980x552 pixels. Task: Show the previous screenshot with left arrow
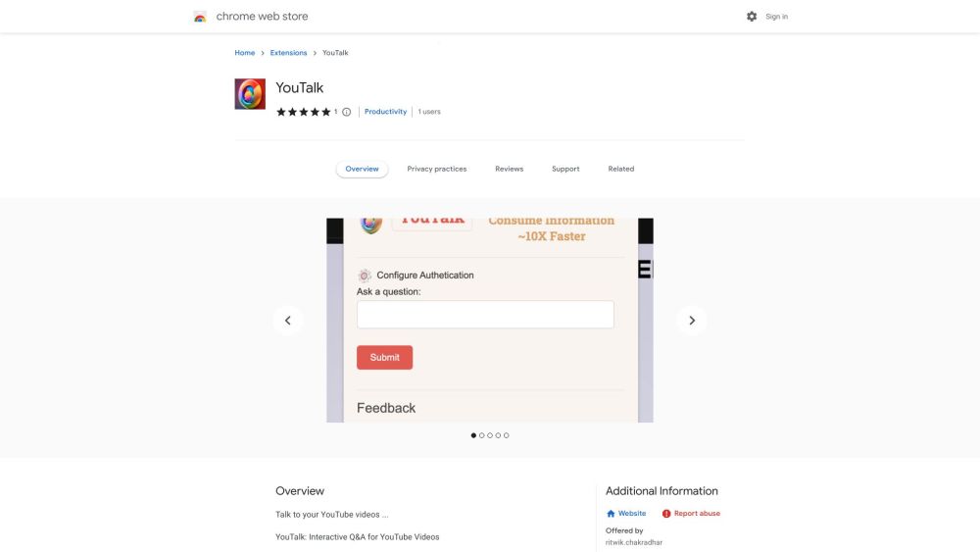(x=287, y=320)
